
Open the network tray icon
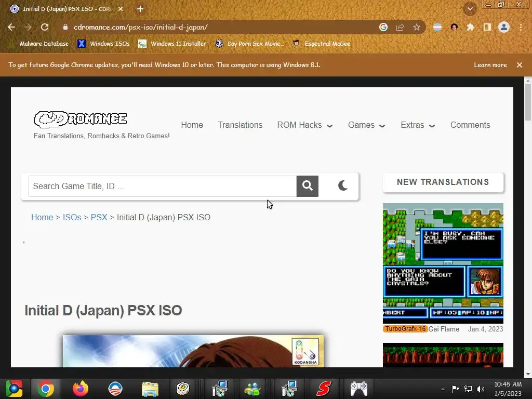(468, 389)
